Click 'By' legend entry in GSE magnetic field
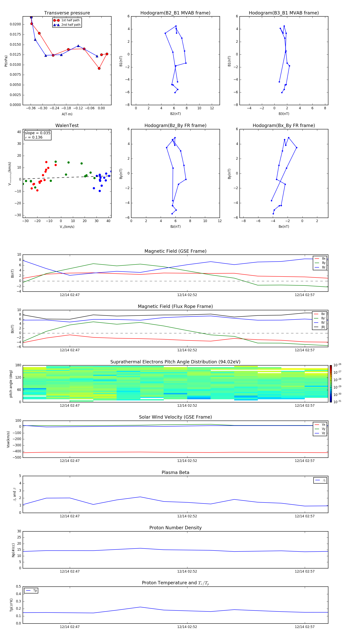The height and width of the screenshot is (644, 351). point(320,263)
